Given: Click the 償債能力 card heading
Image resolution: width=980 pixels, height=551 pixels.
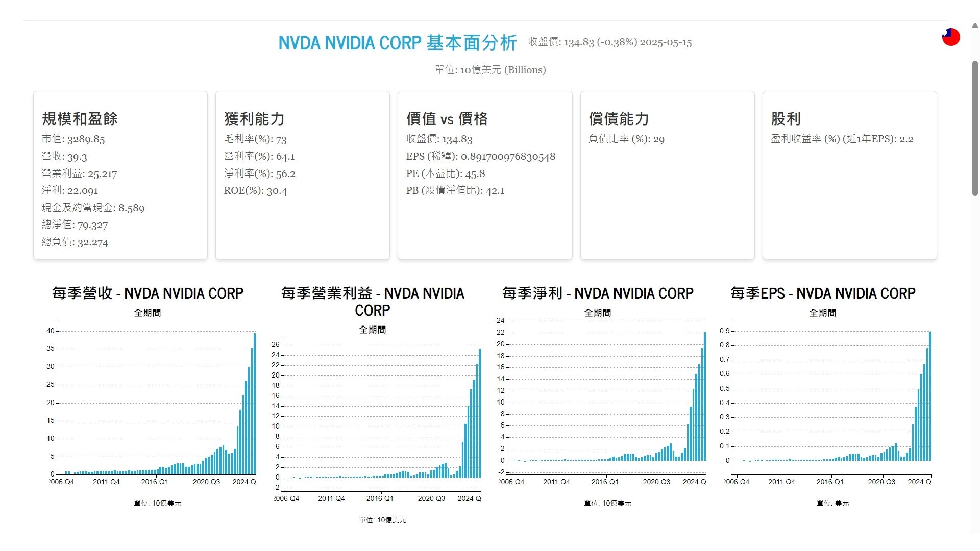Looking at the screenshot, I should coord(619,119).
